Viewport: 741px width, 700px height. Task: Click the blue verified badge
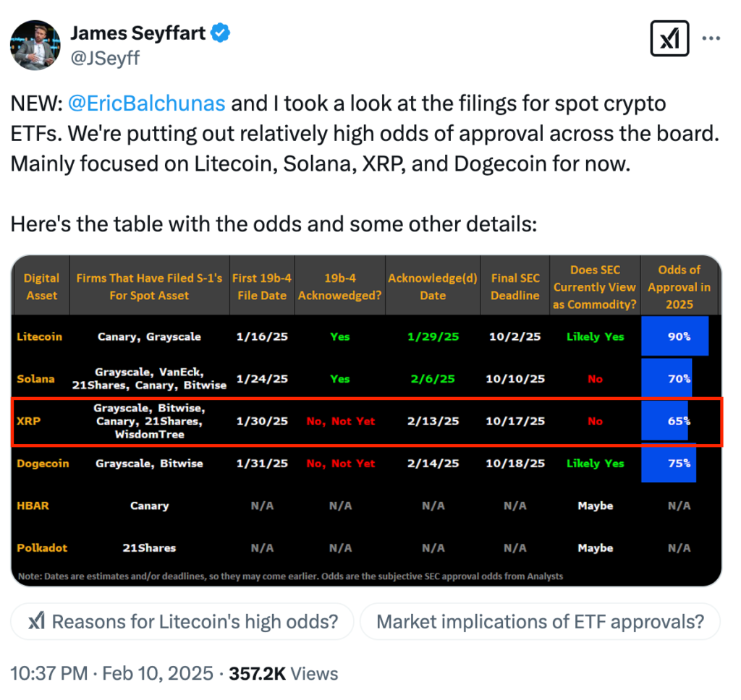(x=221, y=33)
